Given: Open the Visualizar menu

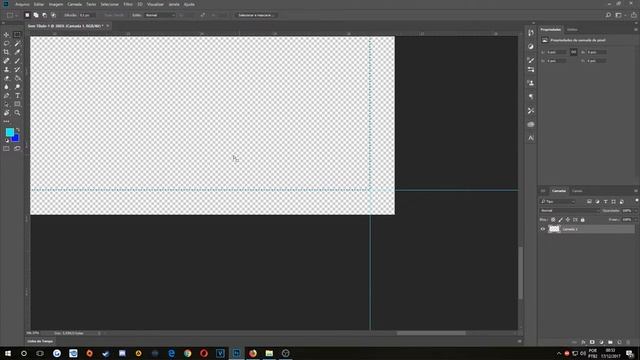Looking at the screenshot, I should (x=155, y=4).
